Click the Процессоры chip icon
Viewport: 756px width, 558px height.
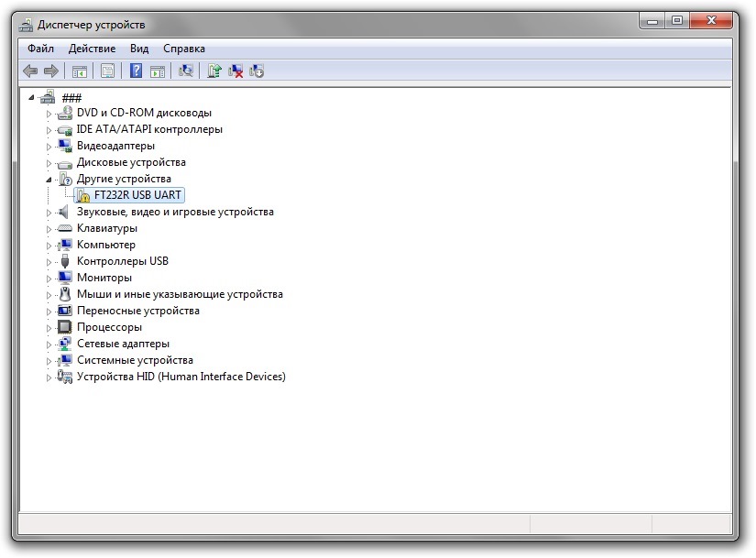point(65,327)
